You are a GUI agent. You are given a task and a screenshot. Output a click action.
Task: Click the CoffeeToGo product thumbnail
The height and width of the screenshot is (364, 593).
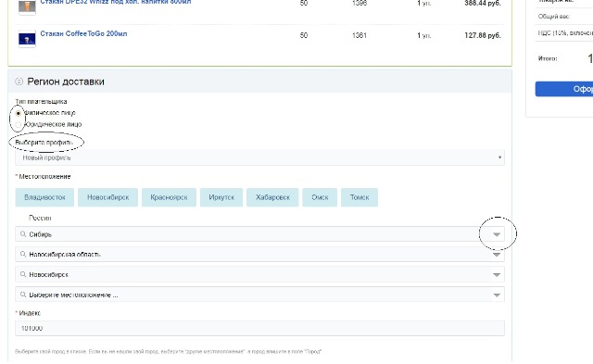pos(27,39)
